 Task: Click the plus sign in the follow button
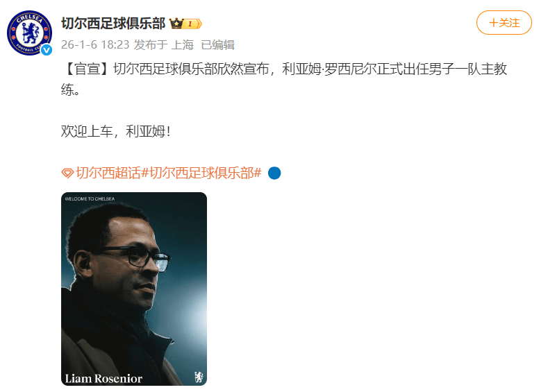pos(493,23)
